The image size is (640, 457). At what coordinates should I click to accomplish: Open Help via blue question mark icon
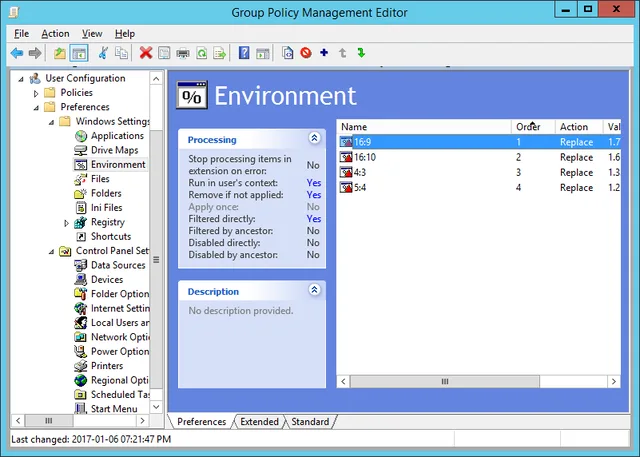244,53
